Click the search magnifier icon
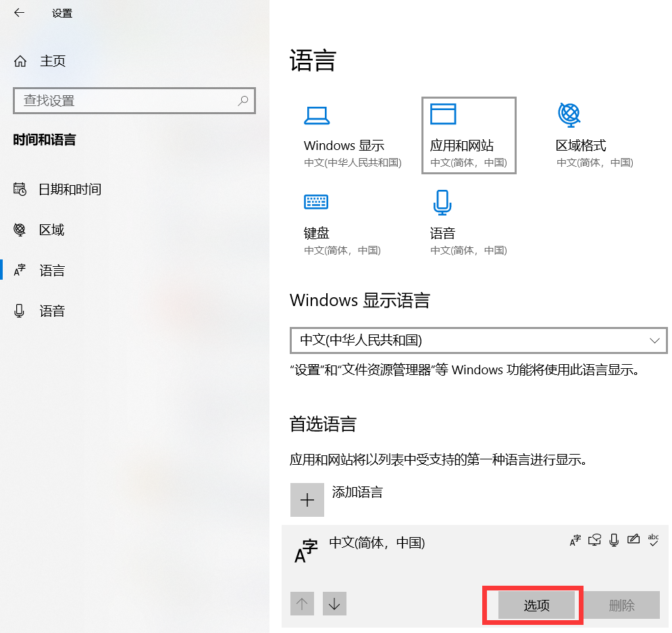The width and height of the screenshot is (672, 633). (243, 101)
